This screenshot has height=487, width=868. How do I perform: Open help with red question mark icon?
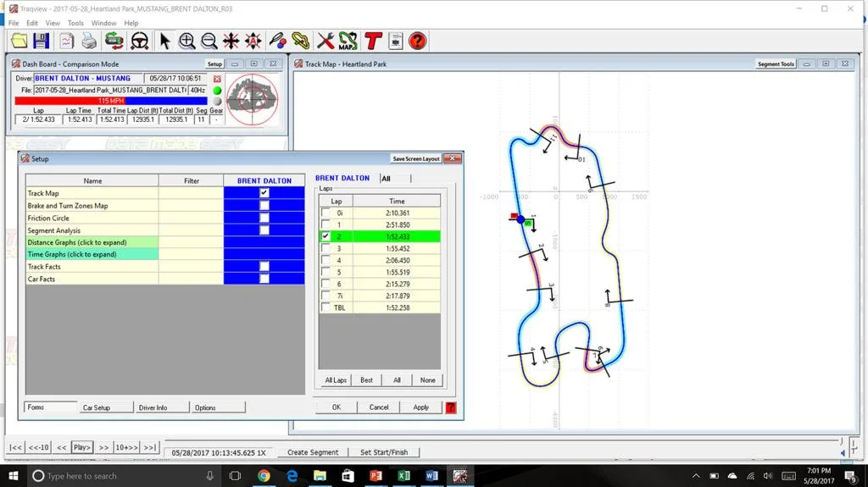(x=418, y=41)
